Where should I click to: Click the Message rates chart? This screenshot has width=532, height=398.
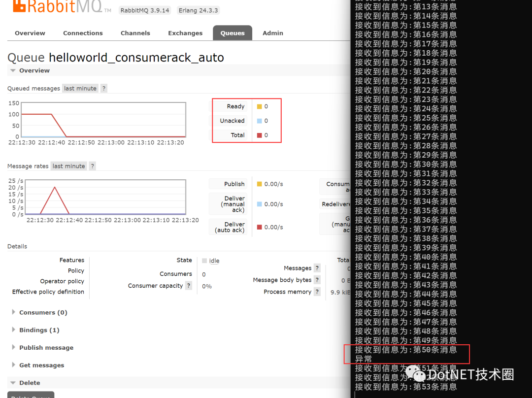tap(105, 197)
